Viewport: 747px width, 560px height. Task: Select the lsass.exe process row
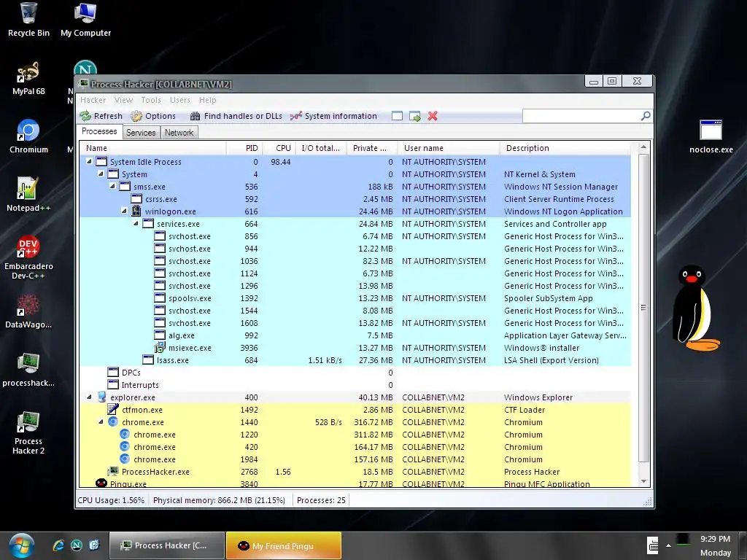click(x=355, y=360)
